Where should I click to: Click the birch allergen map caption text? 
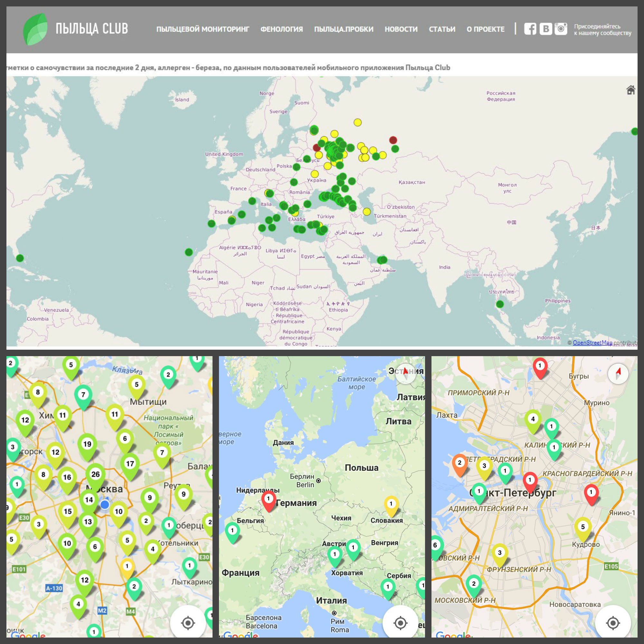tap(228, 68)
